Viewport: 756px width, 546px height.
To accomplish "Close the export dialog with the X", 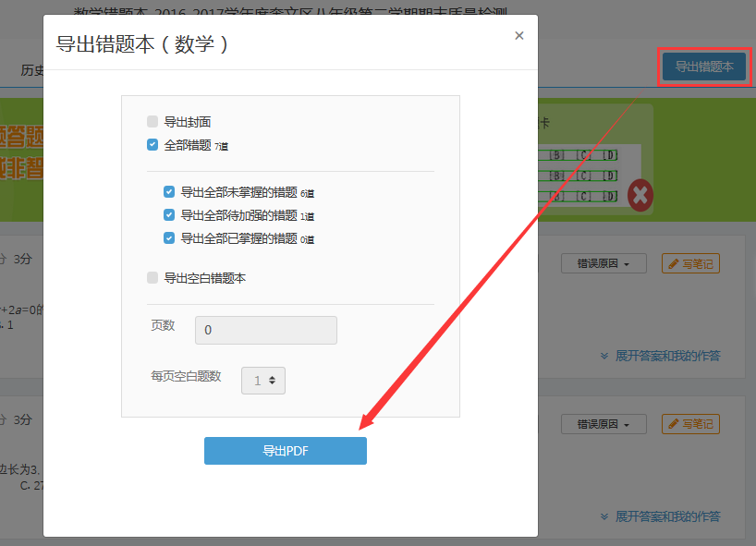I will pyautogui.click(x=518, y=36).
